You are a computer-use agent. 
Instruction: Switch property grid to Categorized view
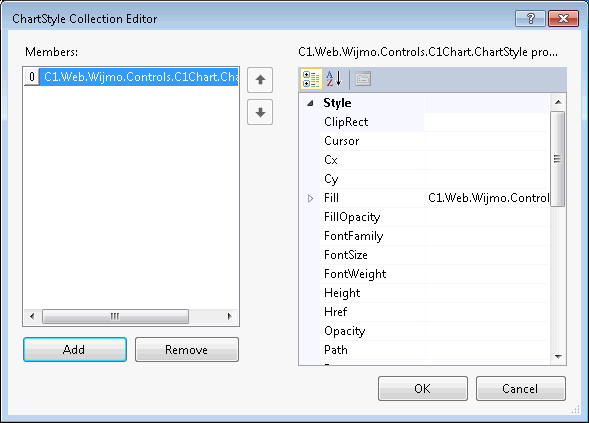tap(311, 79)
